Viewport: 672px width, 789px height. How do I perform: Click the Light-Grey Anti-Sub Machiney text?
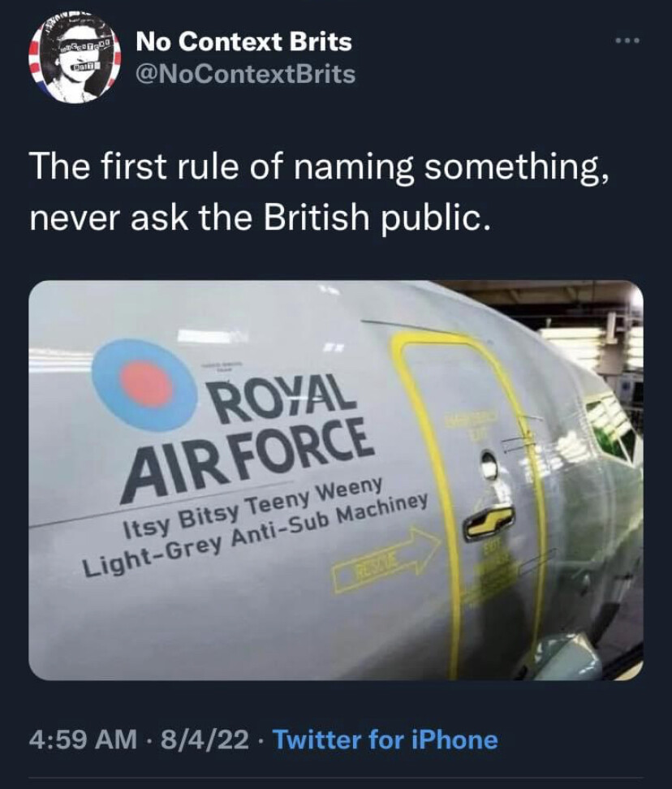click(255, 535)
